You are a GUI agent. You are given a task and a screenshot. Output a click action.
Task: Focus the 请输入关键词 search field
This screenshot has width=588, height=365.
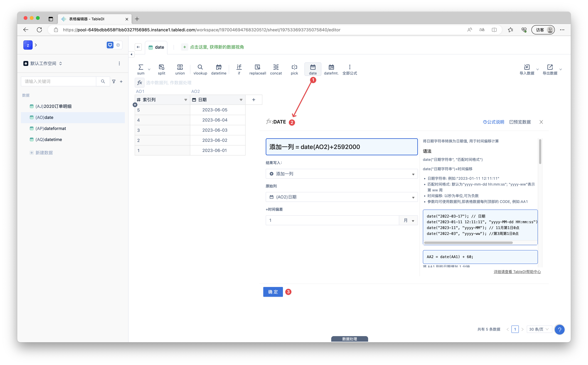[x=59, y=81]
